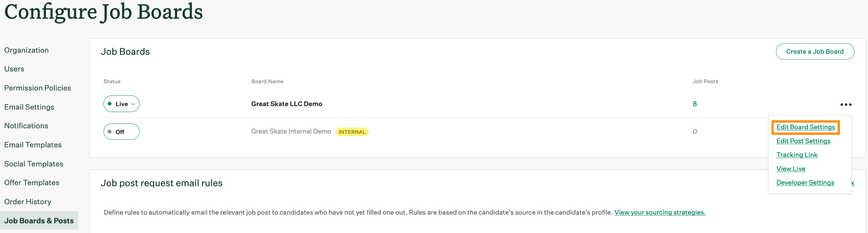Screen dimensions: 868x233
Task: Open the Off status selector
Action: tap(121, 131)
